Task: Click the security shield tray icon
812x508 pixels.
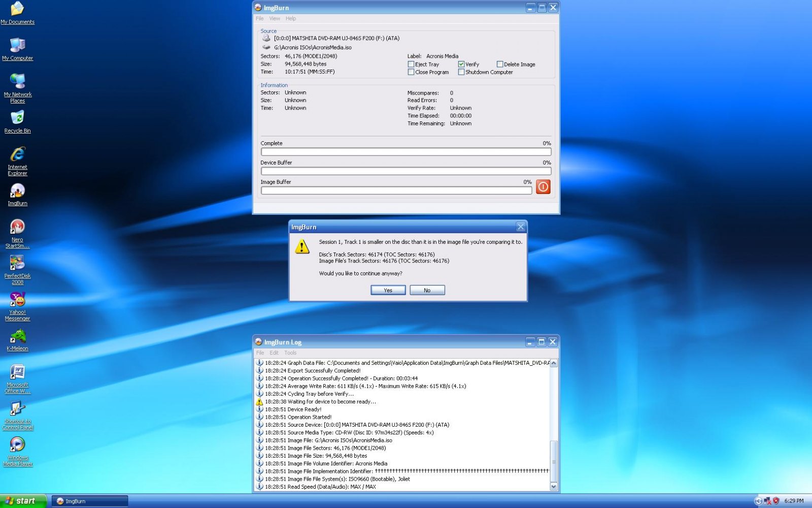Action: (776, 501)
